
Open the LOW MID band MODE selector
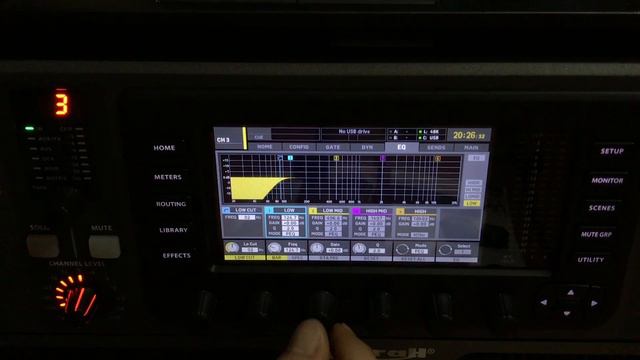[333, 234]
